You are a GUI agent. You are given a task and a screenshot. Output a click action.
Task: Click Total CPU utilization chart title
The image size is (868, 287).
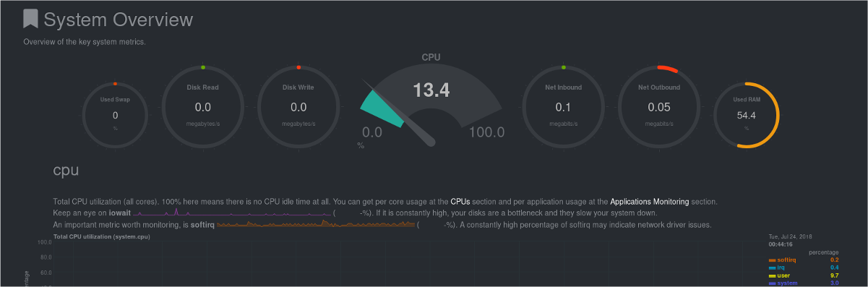101,236
